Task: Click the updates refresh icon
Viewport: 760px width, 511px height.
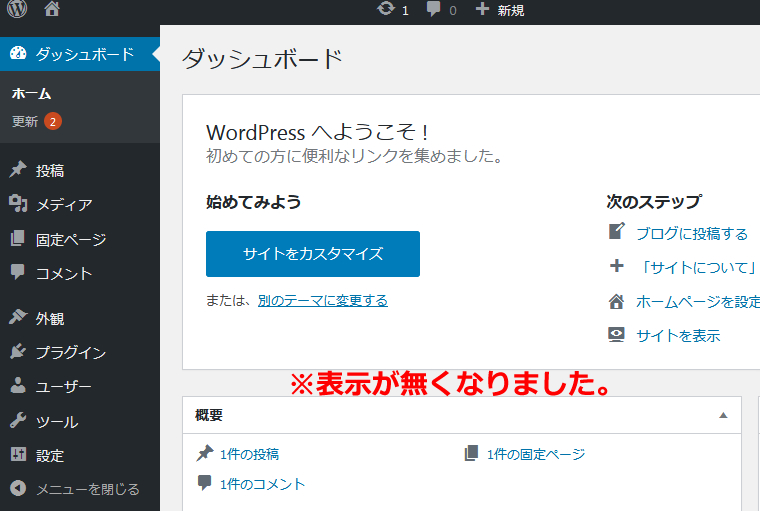Action: pos(386,8)
